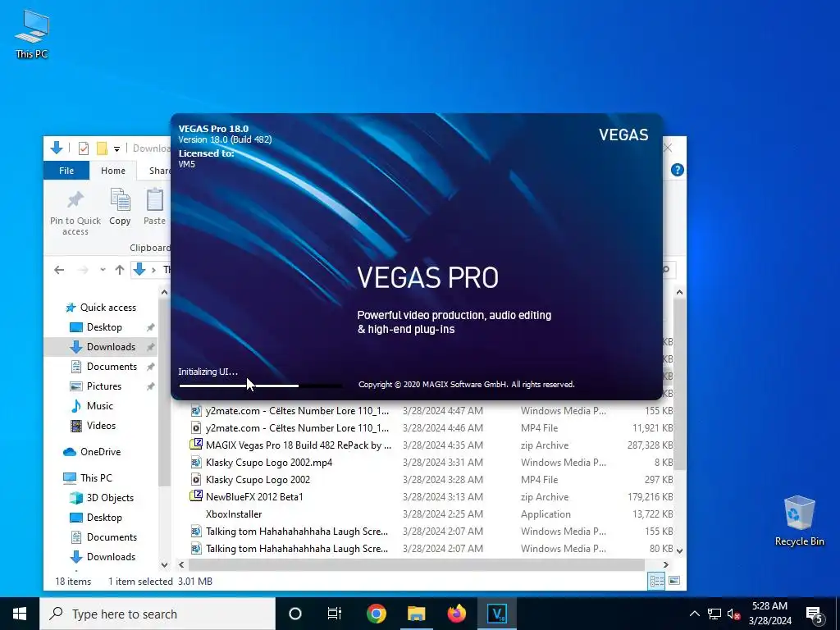Open the notification center icon
Screen dimensions: 840x630
815,614
